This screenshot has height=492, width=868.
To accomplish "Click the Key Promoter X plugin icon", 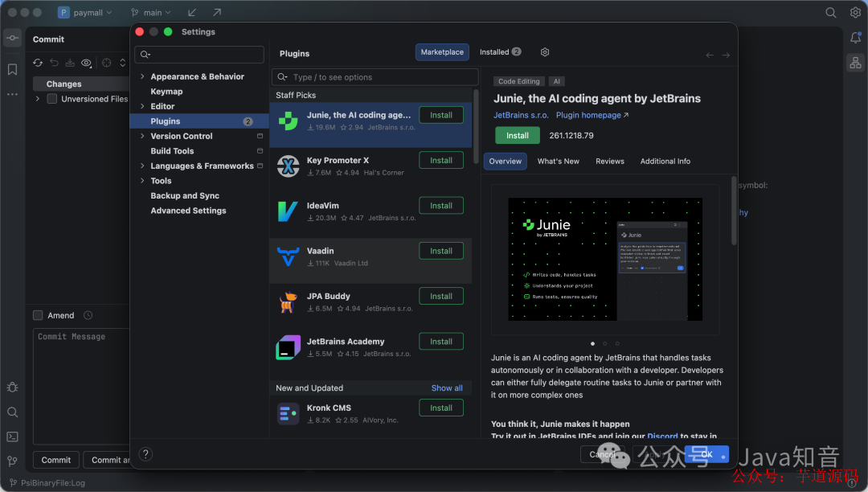I will [x=288, y=166].
